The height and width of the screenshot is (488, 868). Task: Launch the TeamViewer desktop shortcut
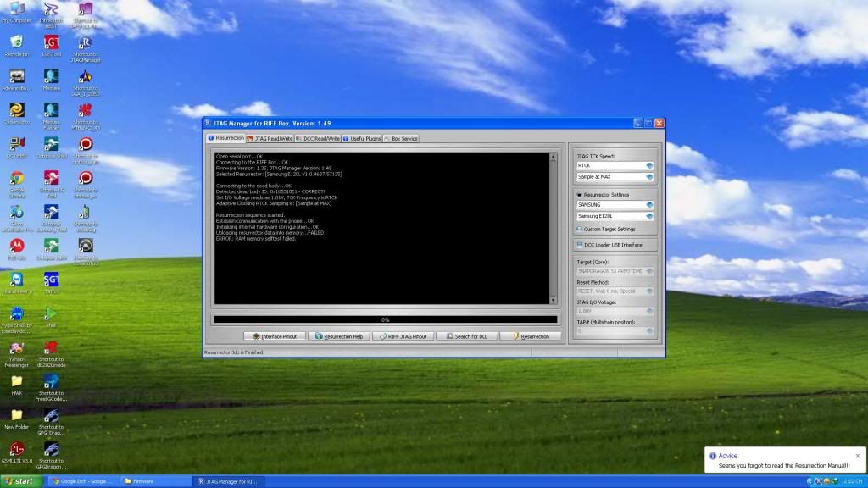tap(17, 282)
